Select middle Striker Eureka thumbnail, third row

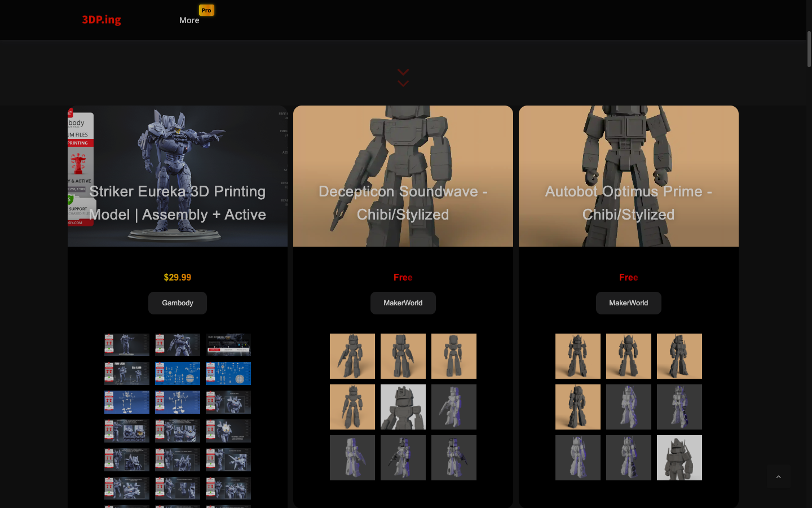[178, 402]
